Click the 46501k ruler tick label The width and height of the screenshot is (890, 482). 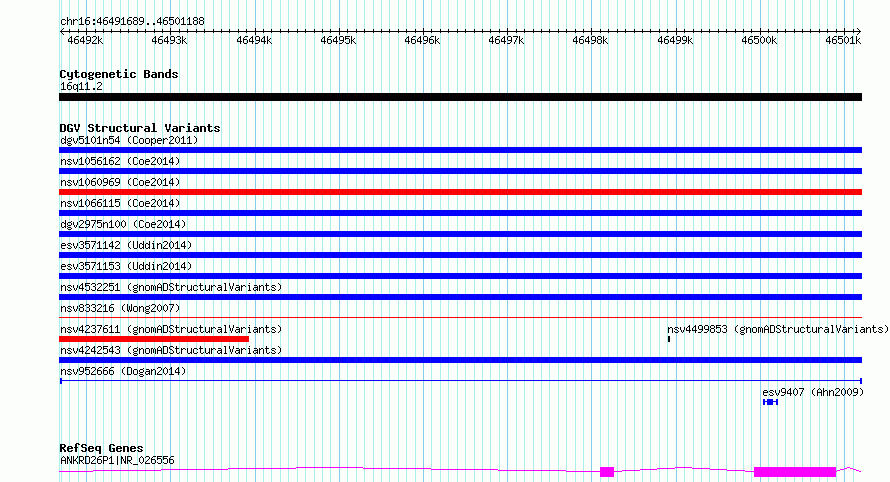[843, 40]
